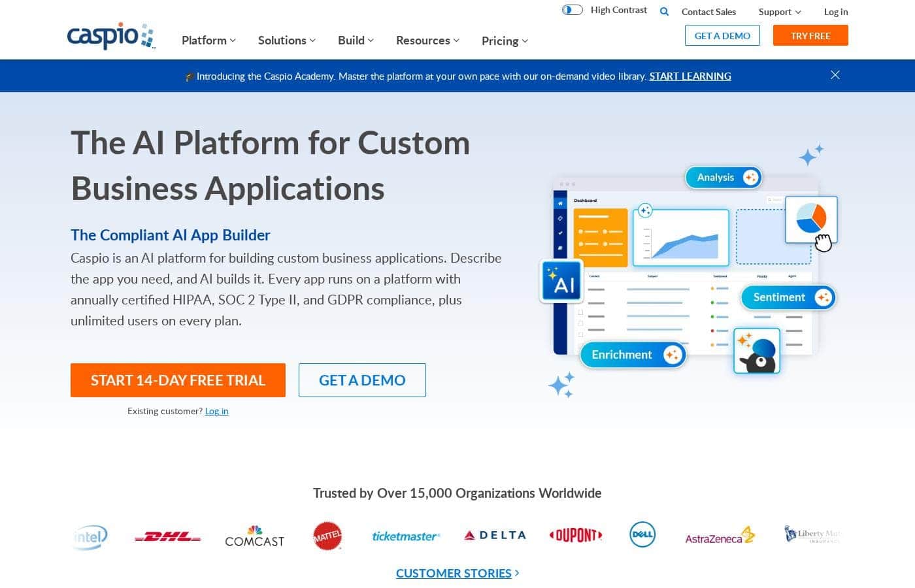
Task: Click the Intel logo
Action: (x=90, y=536)
